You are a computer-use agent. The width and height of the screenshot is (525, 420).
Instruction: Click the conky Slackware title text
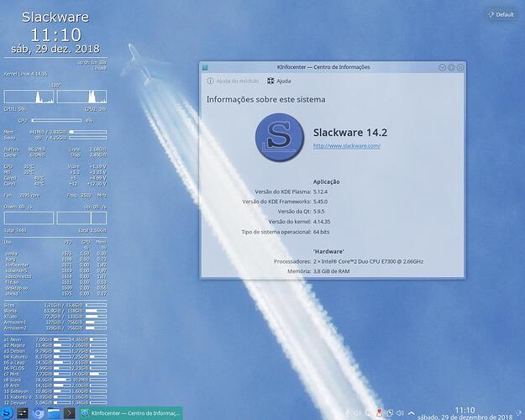tap(55, 17)
